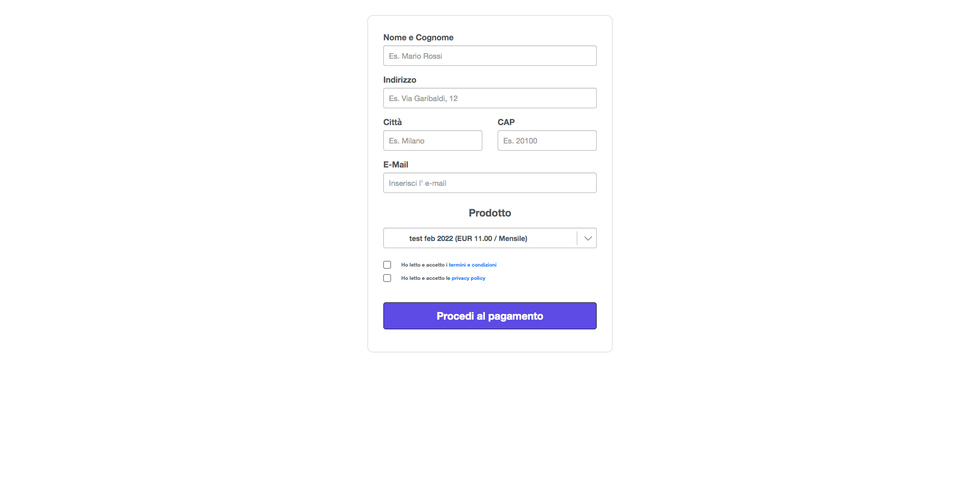
Task: Click the 'CAP' field label
Action: [506, 123]
